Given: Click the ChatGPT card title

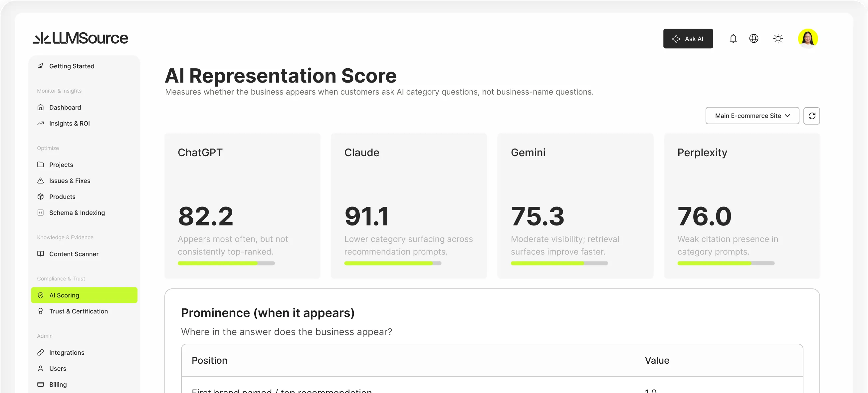Looking at the screenshot, I should point(200,153).
